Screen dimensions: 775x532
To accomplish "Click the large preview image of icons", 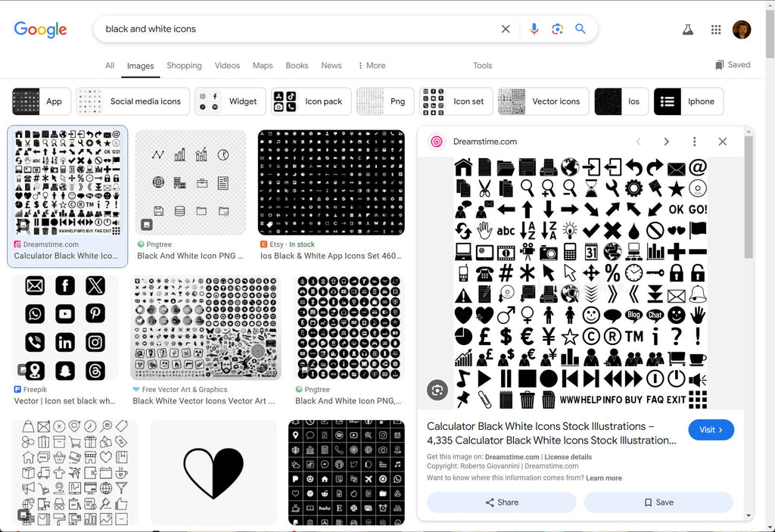I will [580, 283].
